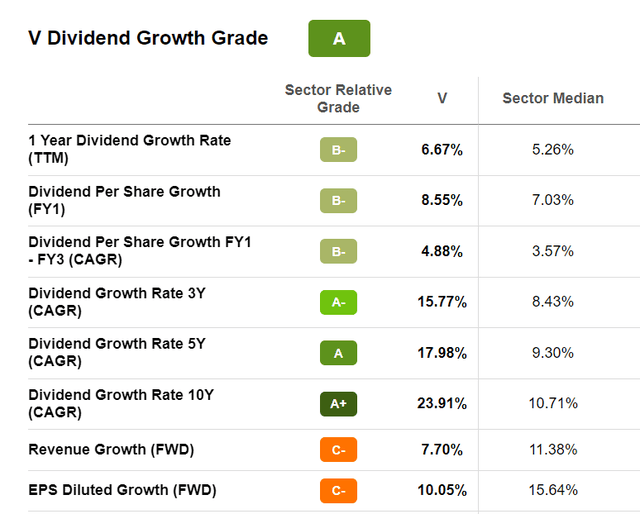Click the B- badge for Dividend Per Share Growth (FY1)
The width and height of the screenshot is (640, 514).
338,200
